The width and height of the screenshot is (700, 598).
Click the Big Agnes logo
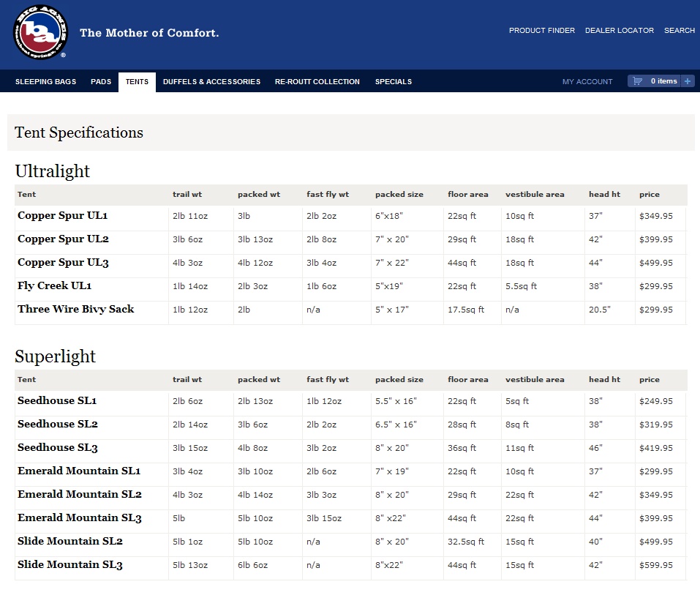click(41, 32)
